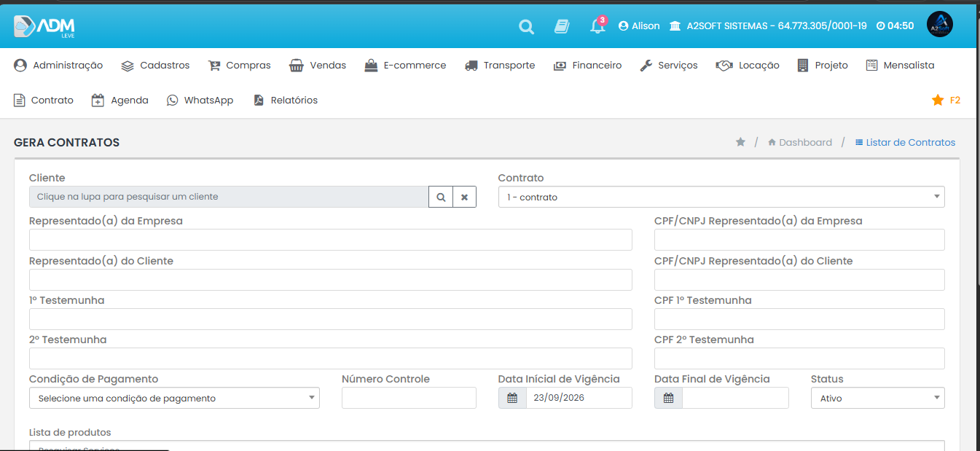Open calendar icon for Data Final de Vigência
This screenshot has width=980, height=451.
click(668, 398)
